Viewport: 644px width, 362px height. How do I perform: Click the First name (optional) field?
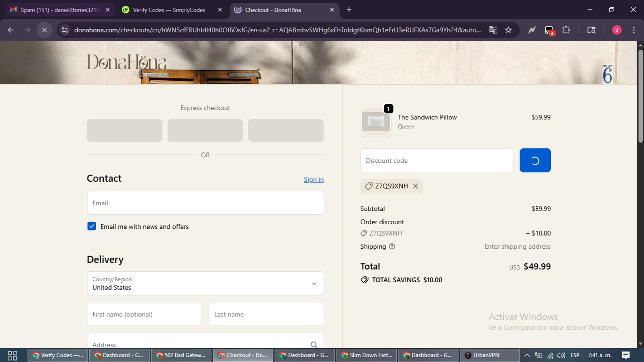click(x=144, y=314)
